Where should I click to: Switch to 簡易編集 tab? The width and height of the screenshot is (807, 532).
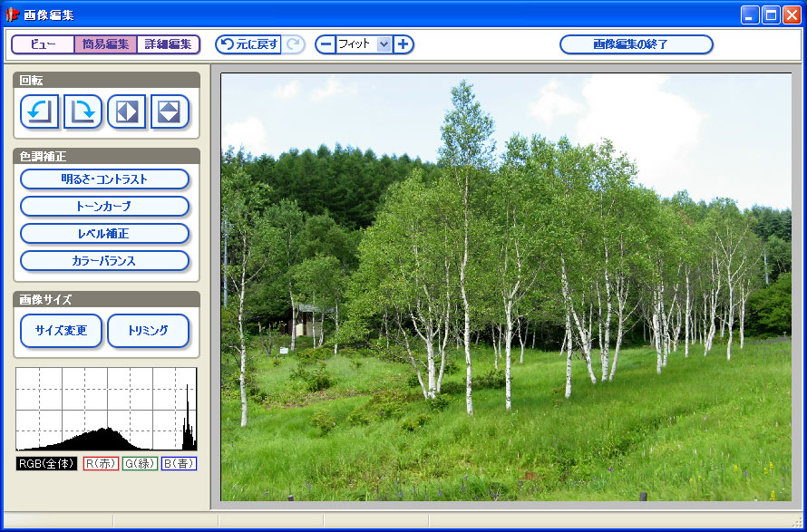tap(105, 44)
